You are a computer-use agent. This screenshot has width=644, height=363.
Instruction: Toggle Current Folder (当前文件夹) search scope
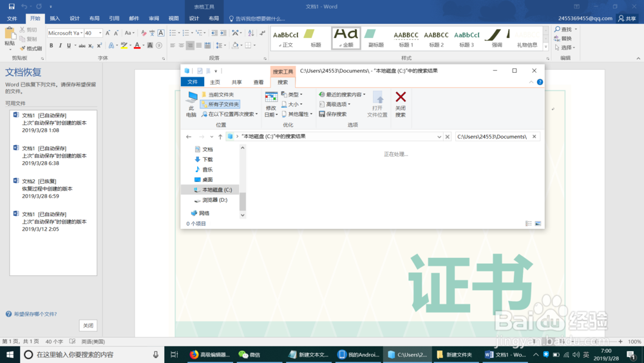pos(218,95)
